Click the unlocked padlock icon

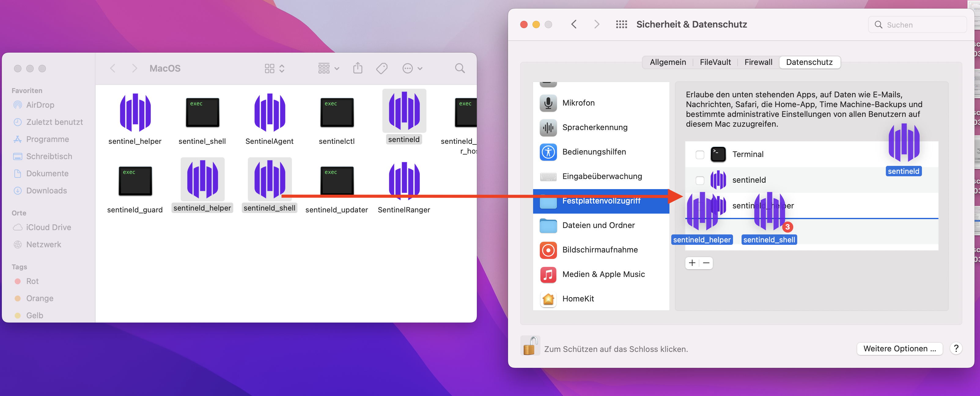coord(529,346)
